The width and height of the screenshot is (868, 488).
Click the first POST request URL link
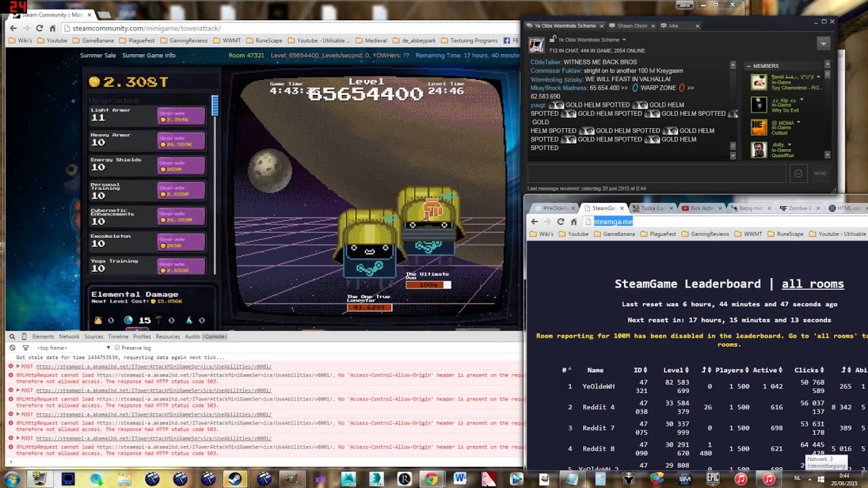153,367
